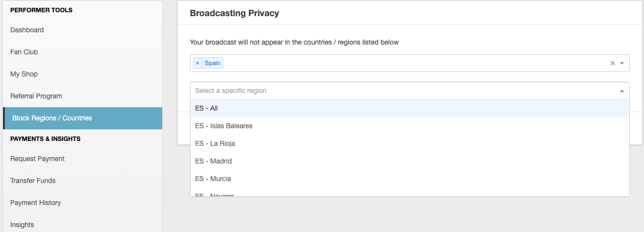644x232 pixels.
Task: Go to Transfer Funds
Action: 33,181
